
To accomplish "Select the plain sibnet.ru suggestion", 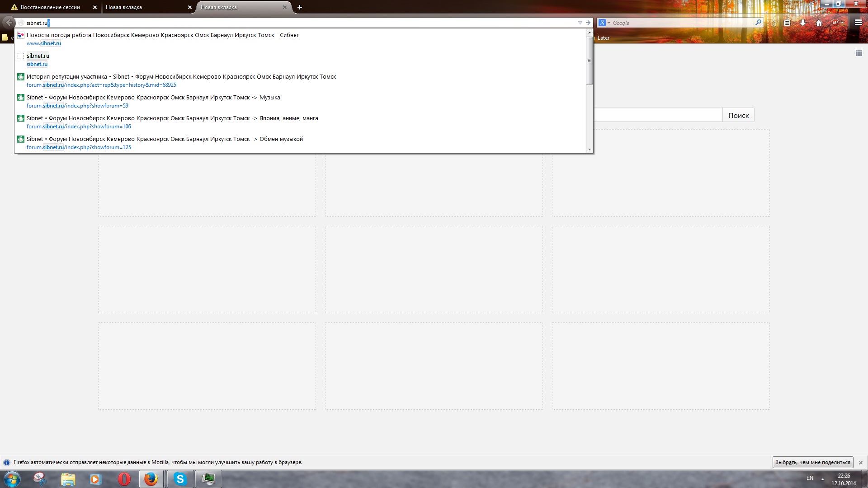I will pos(300,60).
